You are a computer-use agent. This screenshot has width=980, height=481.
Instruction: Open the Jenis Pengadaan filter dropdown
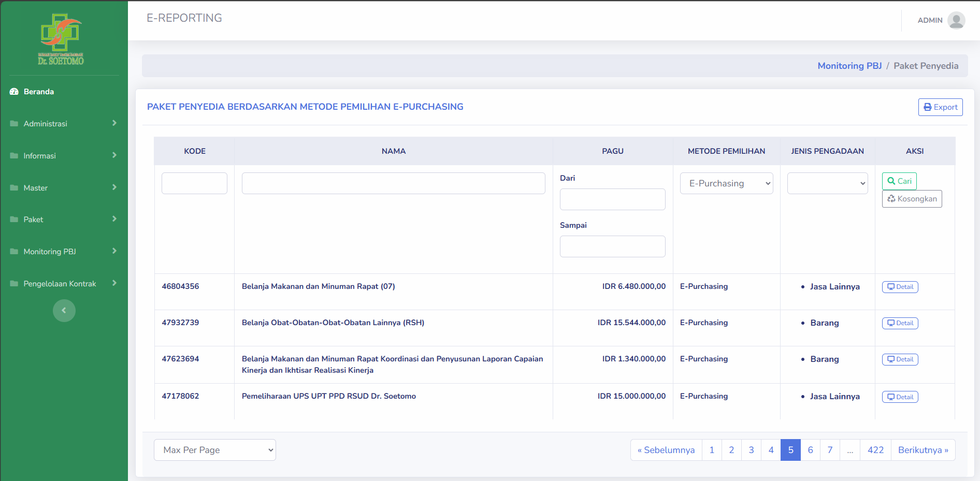point(827,183)
